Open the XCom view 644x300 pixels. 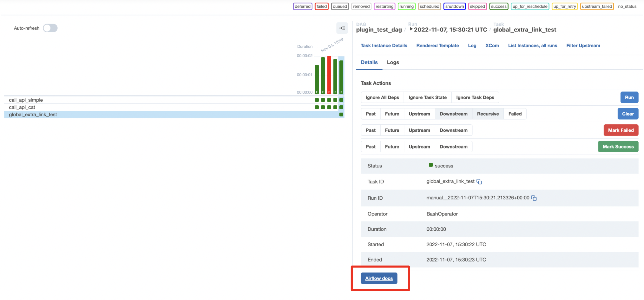[x=492, y=45]
